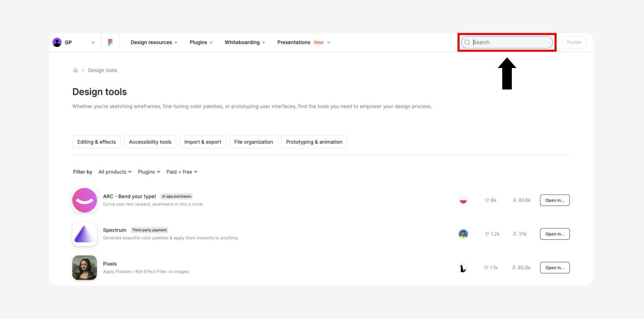Open the All products filter dropdown
644x319 pixels.
pyautogui.click(x=115, y=172)
